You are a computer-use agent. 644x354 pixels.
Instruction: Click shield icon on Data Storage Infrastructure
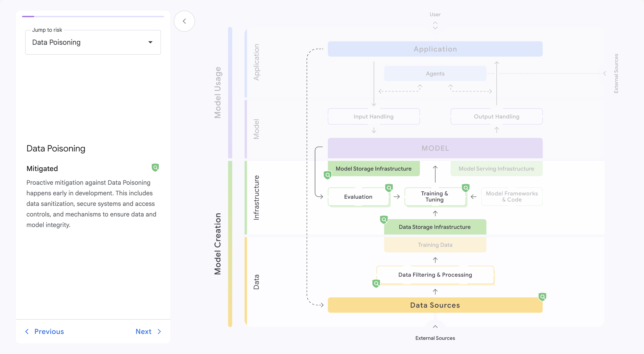click(384, 220)
